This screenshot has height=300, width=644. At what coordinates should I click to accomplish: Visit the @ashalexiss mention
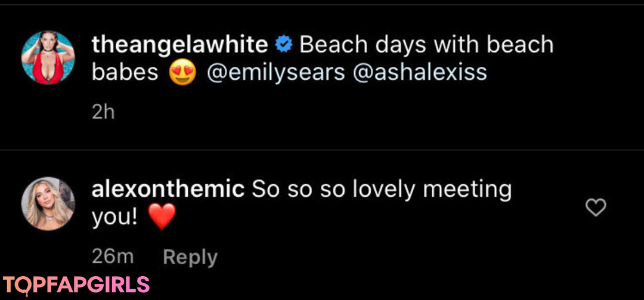click(420, 73)
